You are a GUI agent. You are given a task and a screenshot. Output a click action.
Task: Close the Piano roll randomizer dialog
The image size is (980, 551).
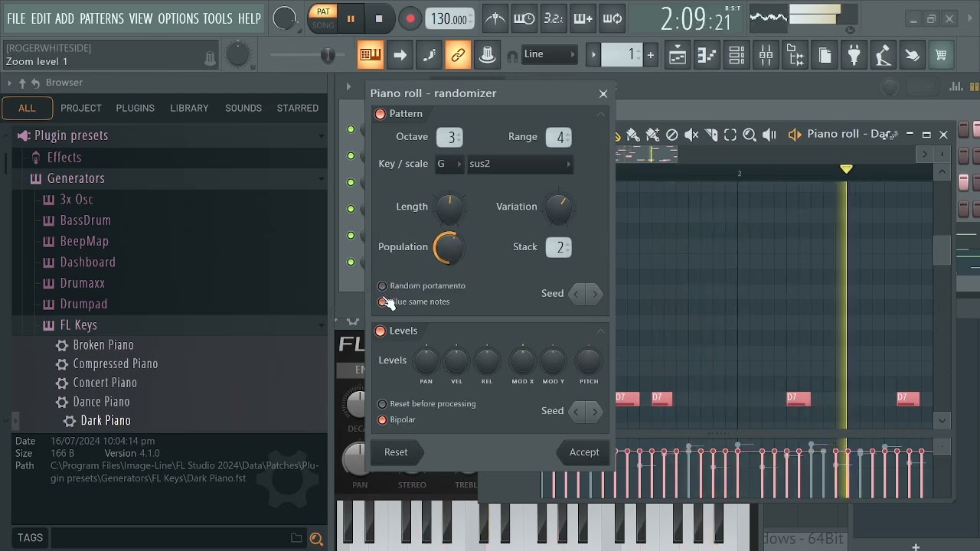[x=603, y=94]
